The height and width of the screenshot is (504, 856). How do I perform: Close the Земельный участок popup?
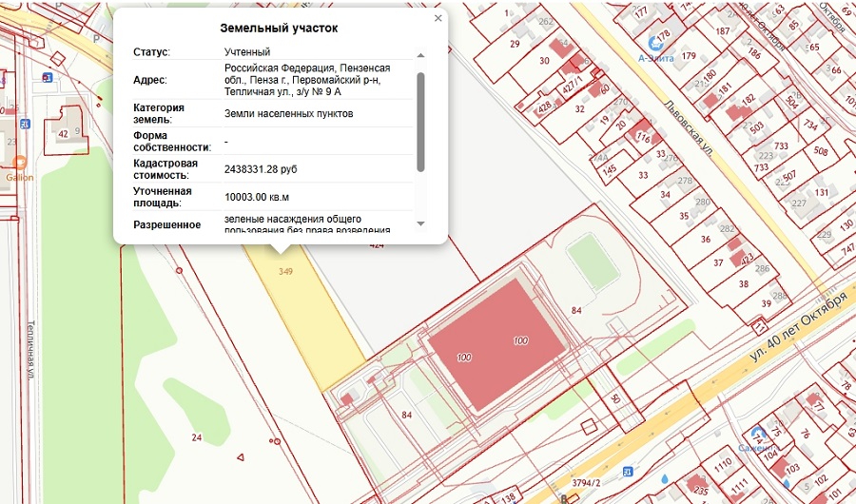tap(438, 18)
